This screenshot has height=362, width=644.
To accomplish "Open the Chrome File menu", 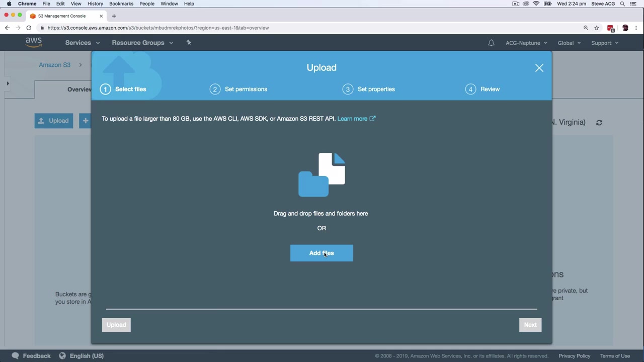I will (46, 4).
